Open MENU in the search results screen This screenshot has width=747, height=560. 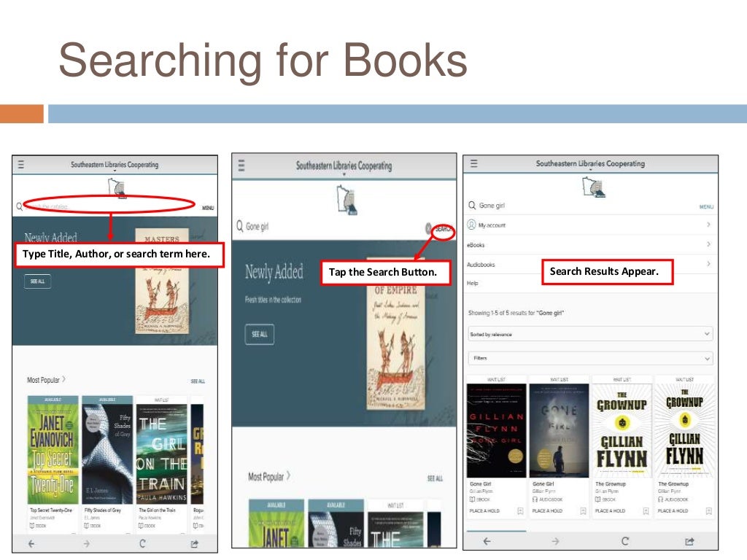(x=706, y=206)
